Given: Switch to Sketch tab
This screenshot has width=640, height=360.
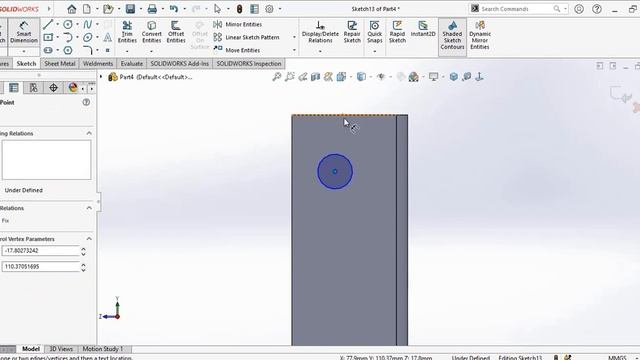Looking at the screenshot, I should pos(26,64).
